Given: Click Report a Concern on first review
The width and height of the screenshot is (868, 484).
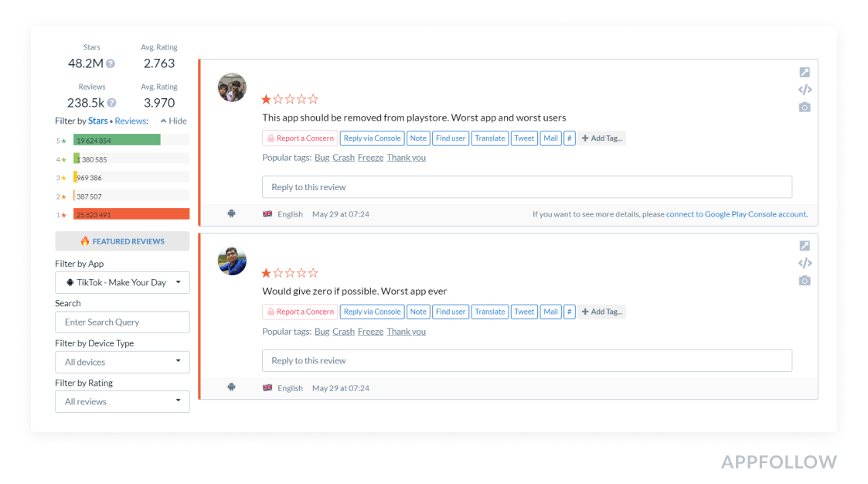Looking at the screenshot, I should 300,138.
